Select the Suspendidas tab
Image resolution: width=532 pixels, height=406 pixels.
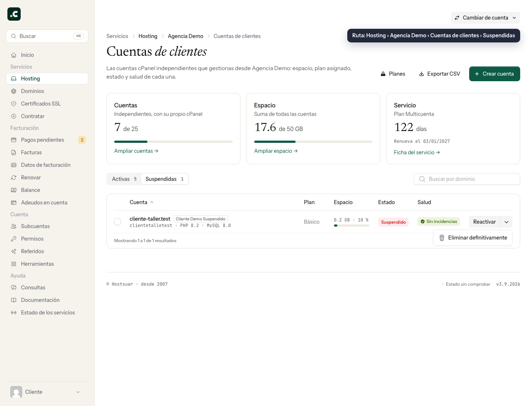pos(164,179)
